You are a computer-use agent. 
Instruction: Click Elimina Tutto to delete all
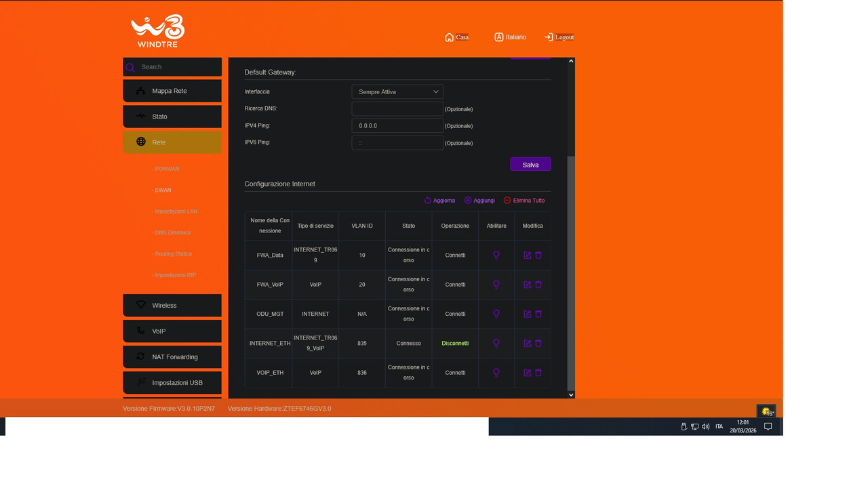tap(524, 201)
